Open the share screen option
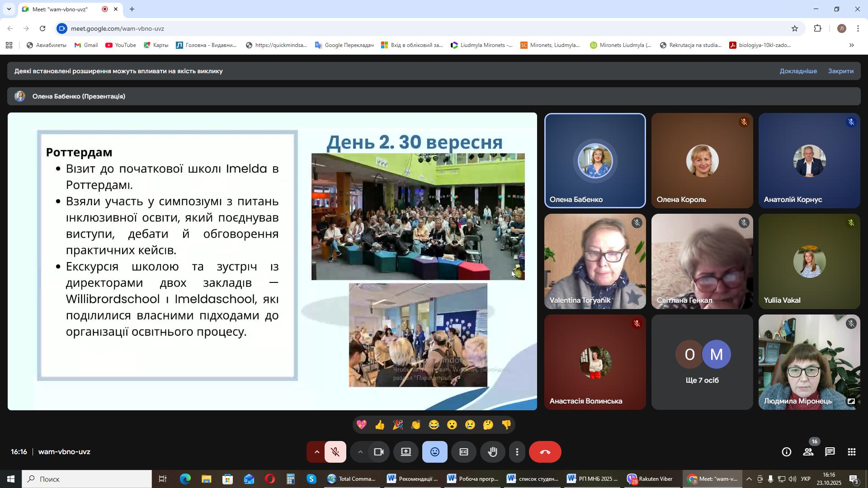This screenshot has height=488, width=868. [406, 452]
